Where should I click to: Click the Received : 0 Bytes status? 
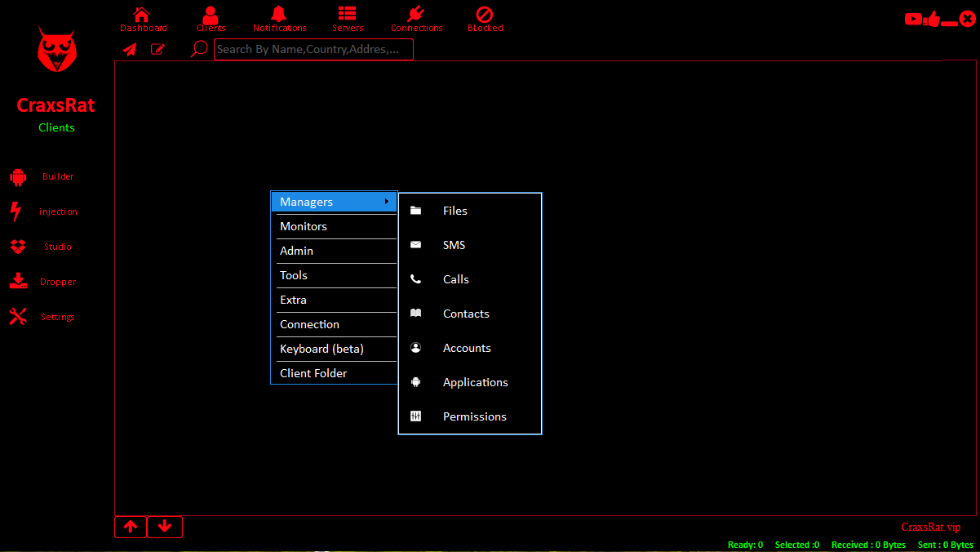[x=868, y=545]
